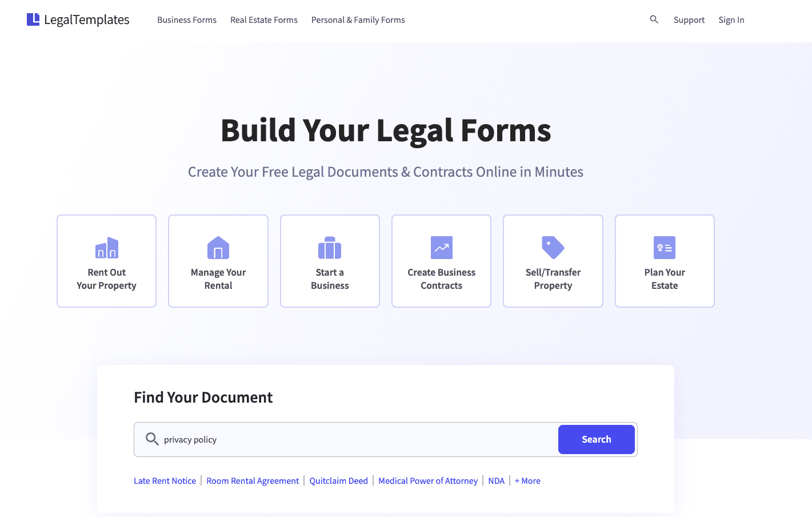
Task: Click the house icon for Manage Rental
Action: pos(218,248)
